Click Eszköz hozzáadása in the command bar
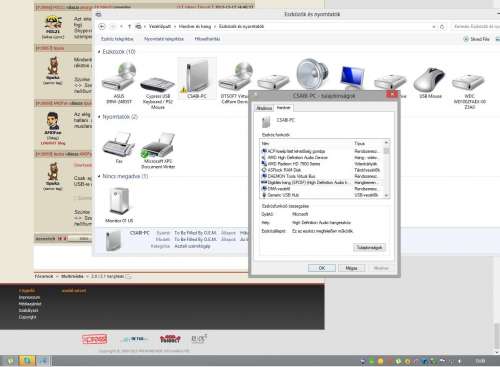 pos(117,39)
